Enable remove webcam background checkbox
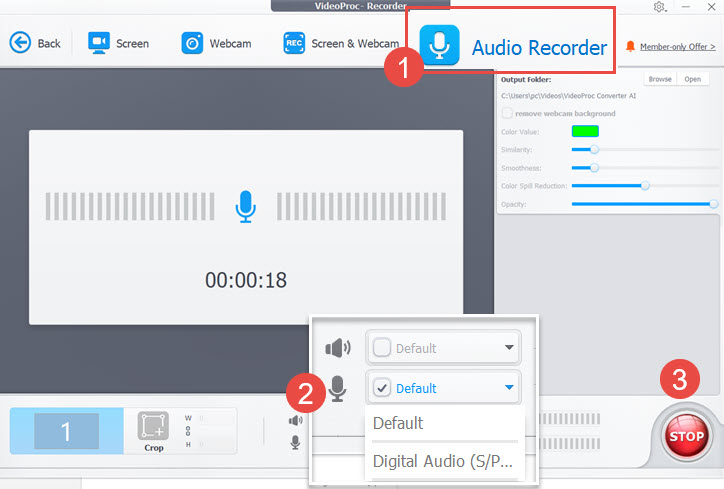Viewport: 724px width, 489px height. (507, 113)
